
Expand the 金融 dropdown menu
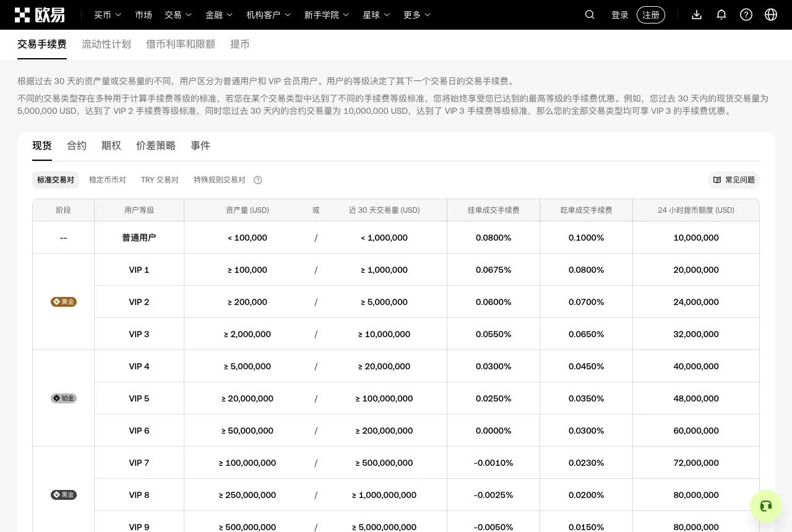click(x=219, y=15)
